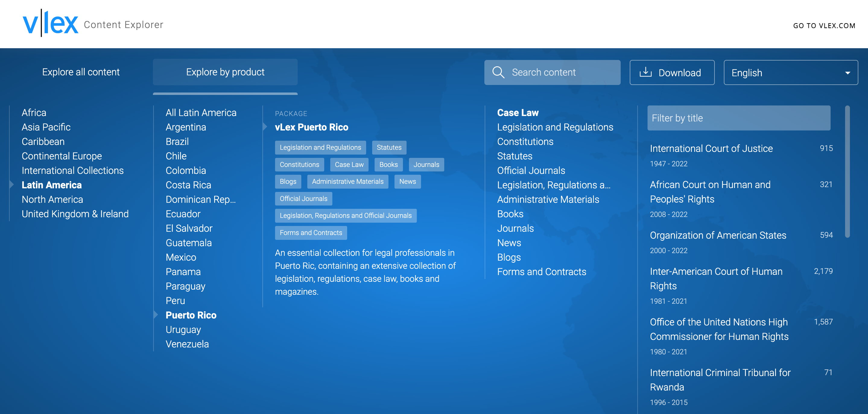868x414 pixels.
Task: Click the Books tag
Action: coord(388,165)
